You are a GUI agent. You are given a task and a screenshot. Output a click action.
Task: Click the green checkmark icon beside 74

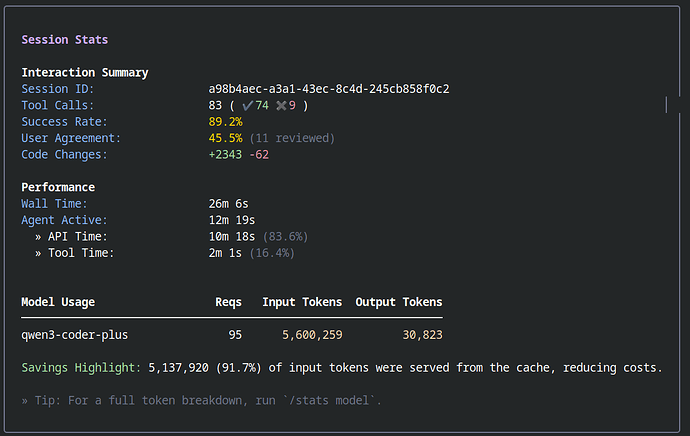[x=247, y=106]
